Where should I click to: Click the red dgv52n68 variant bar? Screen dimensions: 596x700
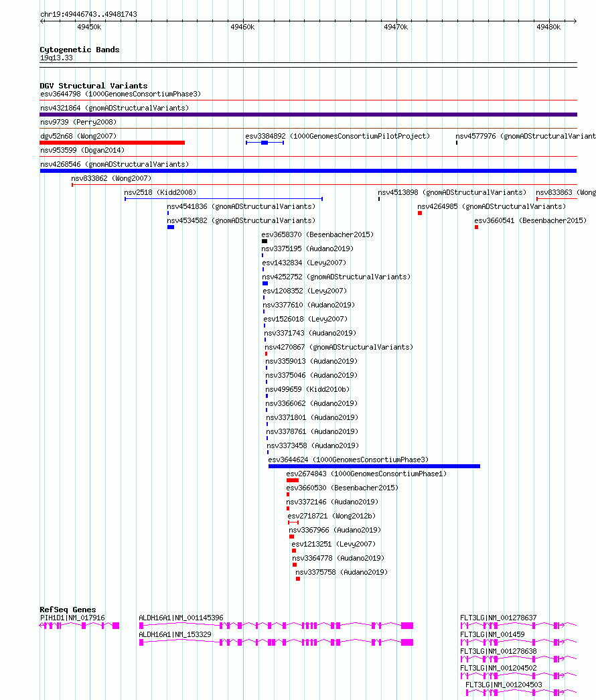pos(112,143)
